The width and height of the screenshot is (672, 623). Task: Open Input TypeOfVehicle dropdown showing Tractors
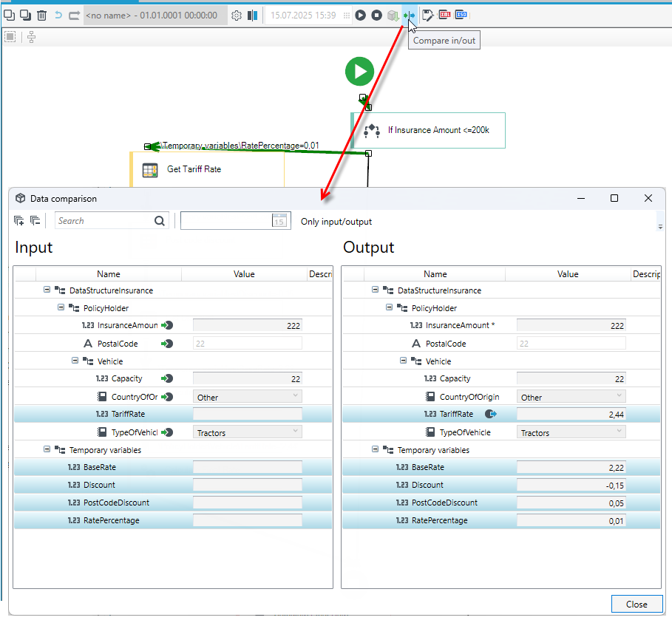247,432
